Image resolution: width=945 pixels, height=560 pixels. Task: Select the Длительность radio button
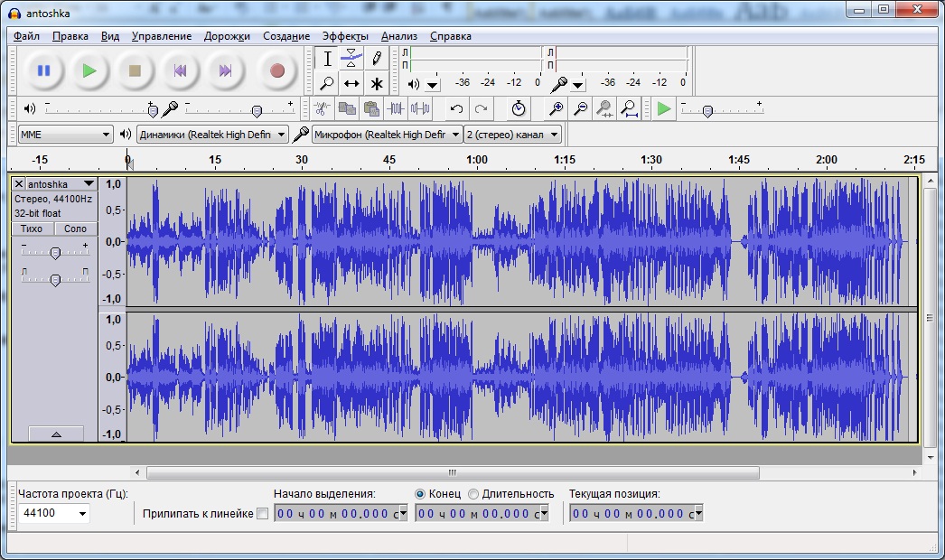tap(473, 493)
